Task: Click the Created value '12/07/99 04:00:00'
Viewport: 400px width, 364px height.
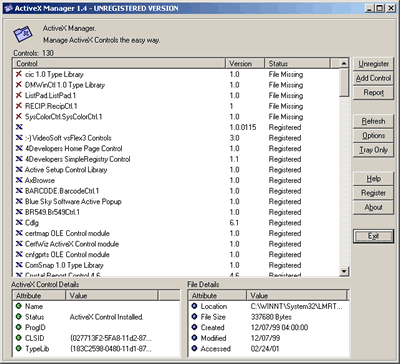Action: 279,327
